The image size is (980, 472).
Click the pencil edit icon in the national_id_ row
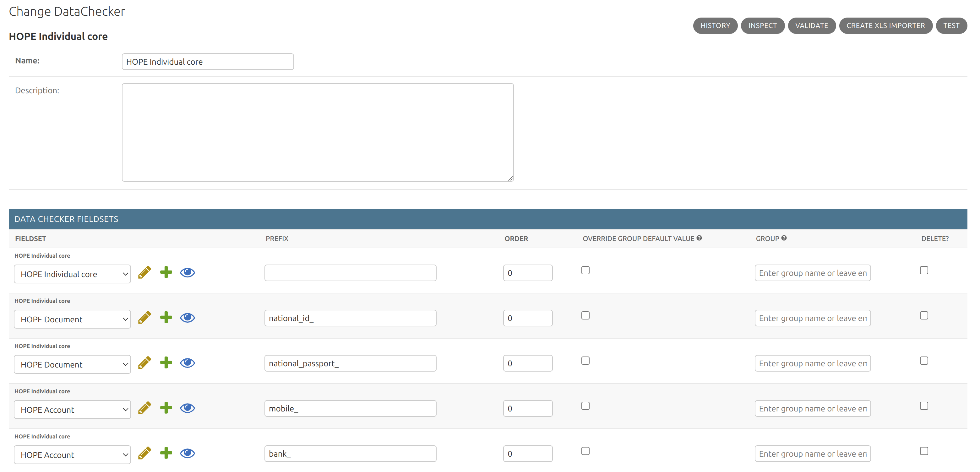tap(144, 317)
